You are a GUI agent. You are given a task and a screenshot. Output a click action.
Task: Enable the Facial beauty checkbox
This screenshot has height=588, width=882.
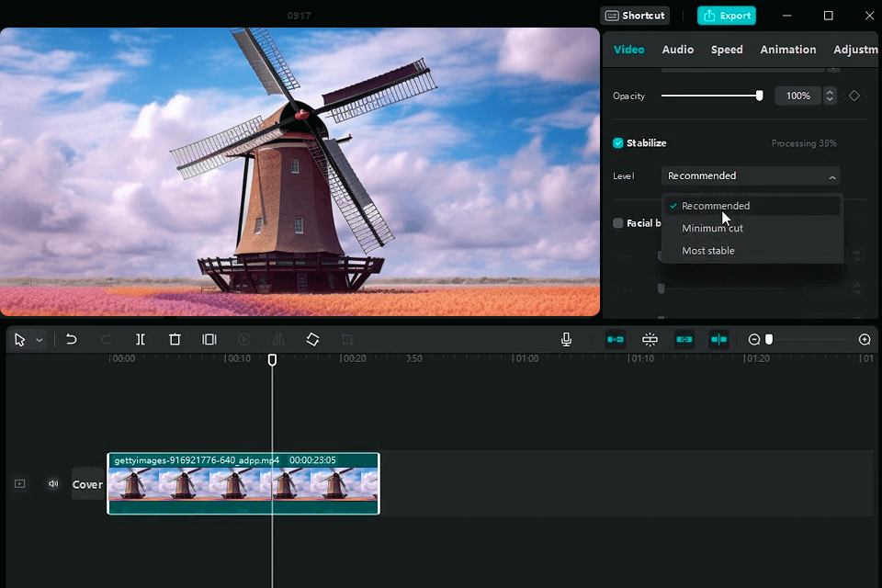(x=618, y=223)
